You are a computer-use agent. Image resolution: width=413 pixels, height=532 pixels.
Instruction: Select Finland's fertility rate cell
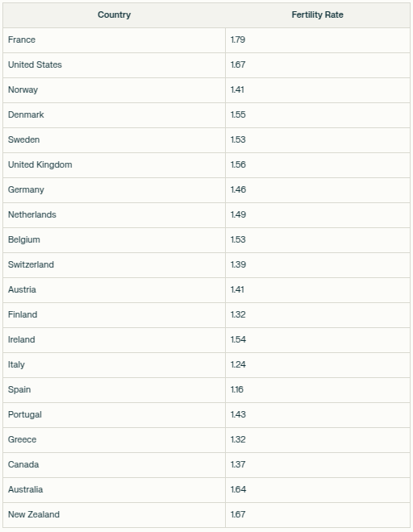[318, 315]
